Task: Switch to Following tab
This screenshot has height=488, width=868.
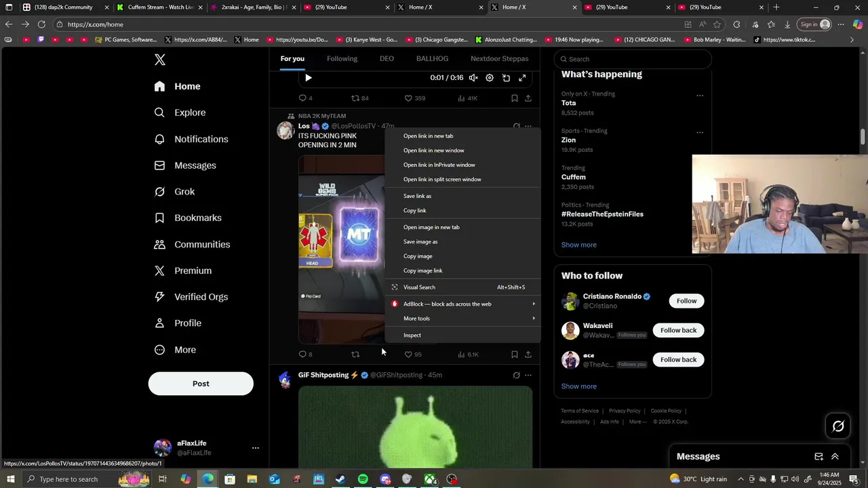Action: point(342,59)
